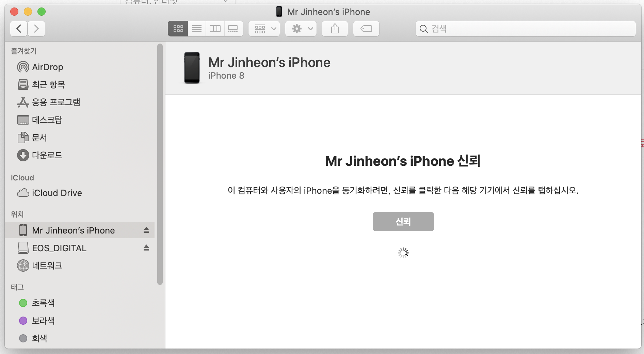This screenshot has height=354, width=644.
Task: Select Mr Jinheon's iPhone in sidebar
Action: click(x=80, y=230)
